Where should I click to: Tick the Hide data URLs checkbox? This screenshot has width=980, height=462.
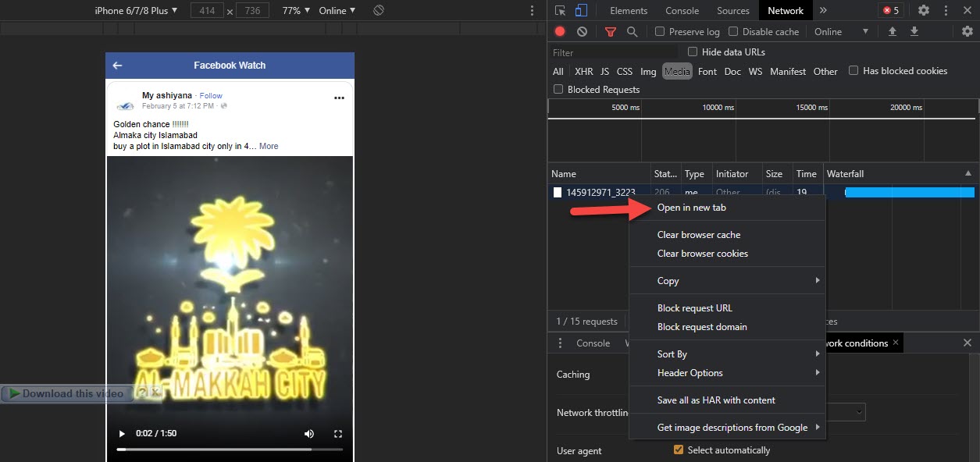(x=693, y=52)
